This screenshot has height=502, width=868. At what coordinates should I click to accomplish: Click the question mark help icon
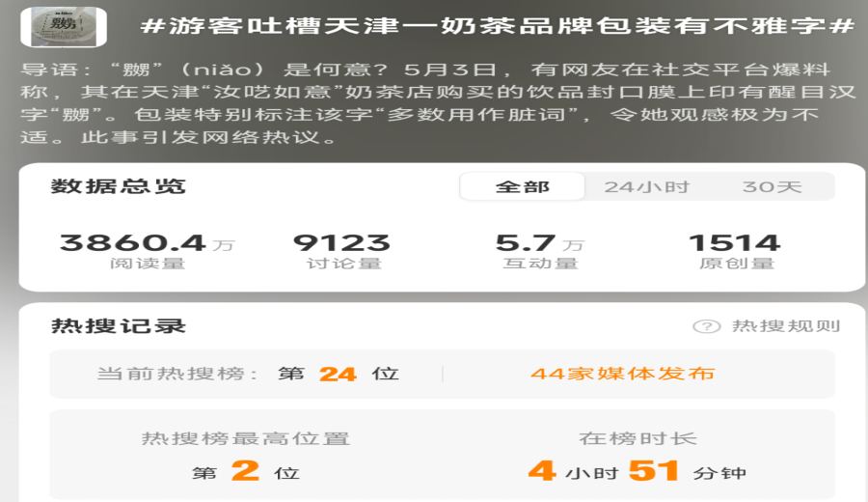(706, 326)
